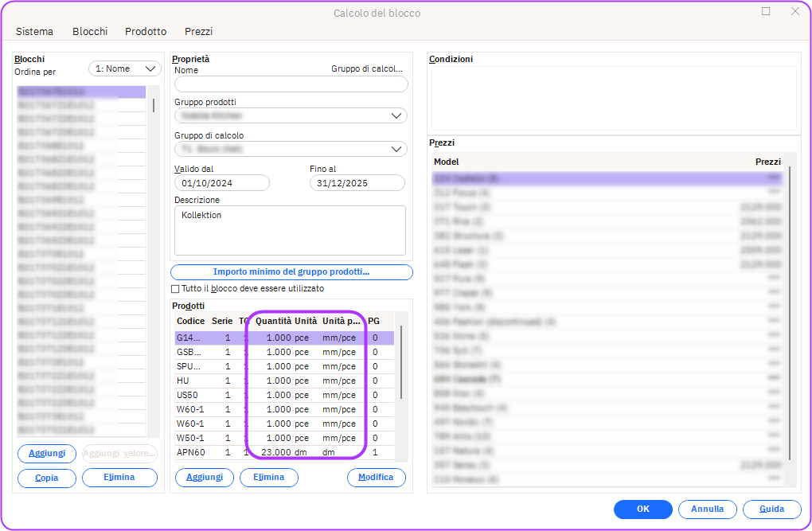Click Modifica button under Prodotti
Screen dimensions: 812x531
pos(376,478)
